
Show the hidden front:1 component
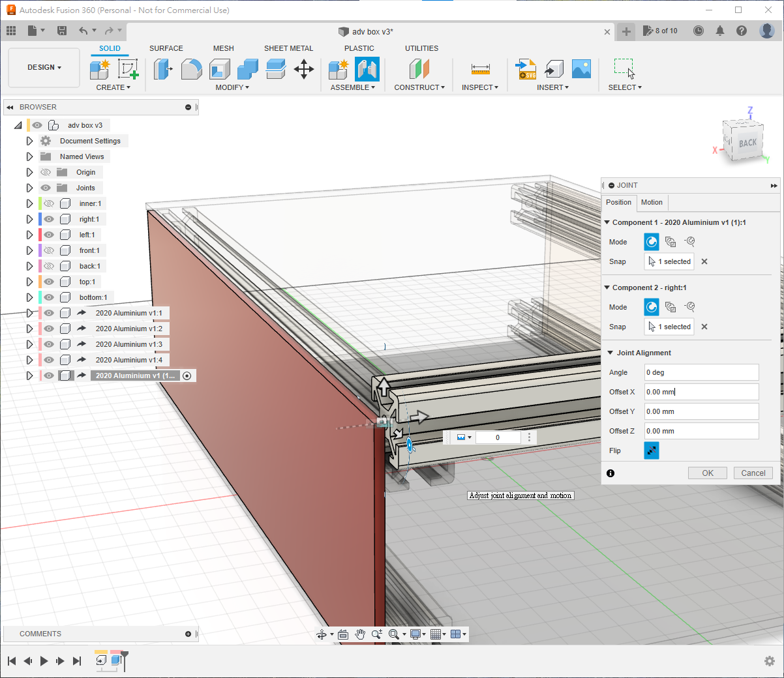coord(49,250)
